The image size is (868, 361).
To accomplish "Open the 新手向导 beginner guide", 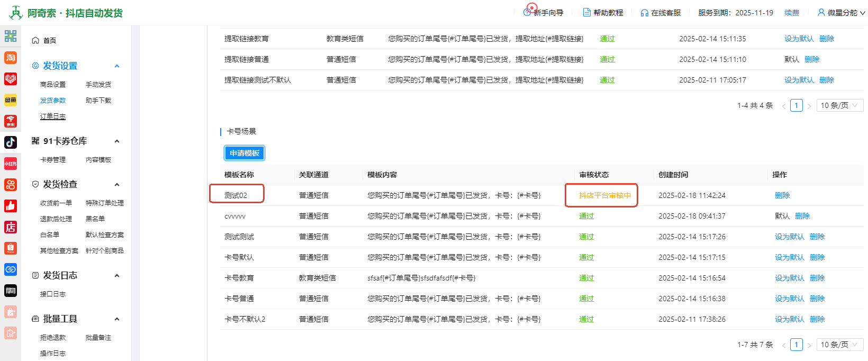I will tap(544, 13).
